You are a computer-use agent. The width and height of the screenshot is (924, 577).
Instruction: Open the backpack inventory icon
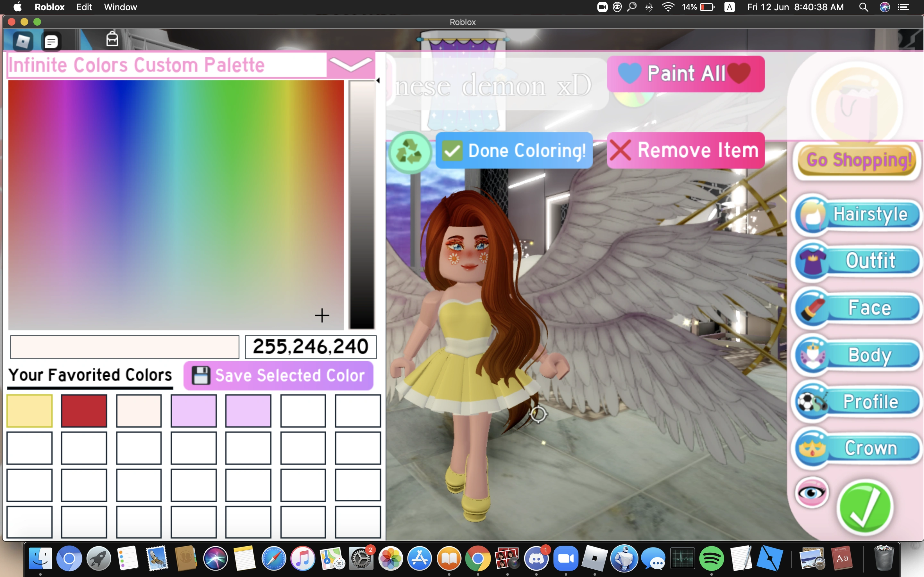coord(112,39)
